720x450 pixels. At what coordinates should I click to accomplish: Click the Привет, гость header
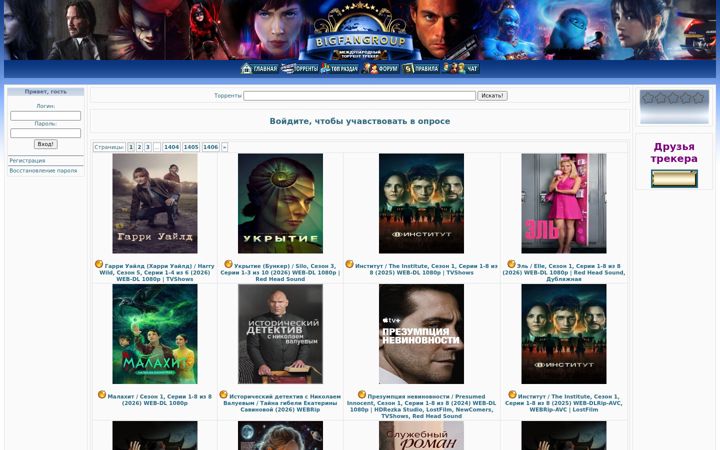tap(45, 92)
